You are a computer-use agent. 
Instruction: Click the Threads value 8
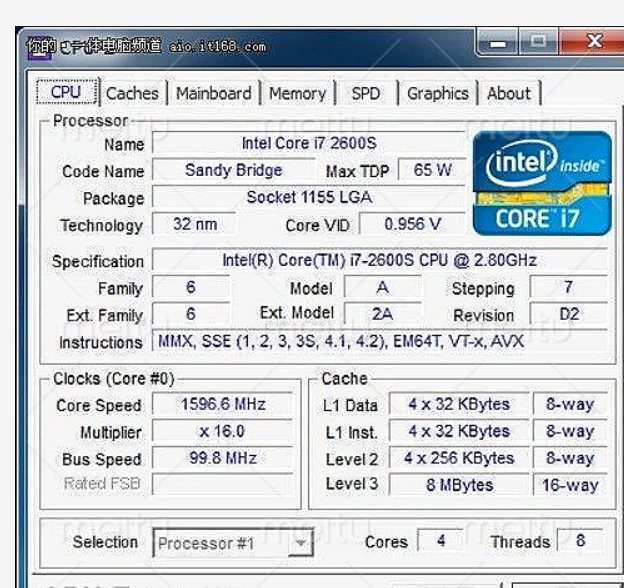(x=580, y=540)
